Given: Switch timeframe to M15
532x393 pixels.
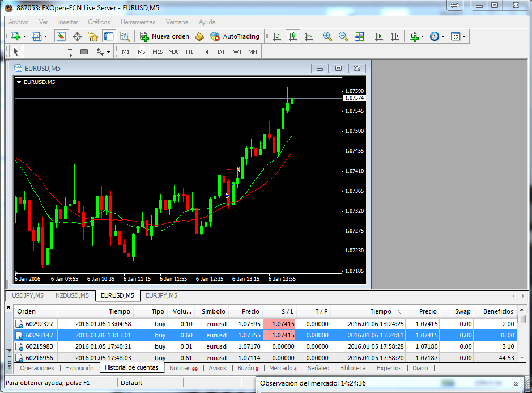Looking at the screenshot, I should (x=158, y=52).
